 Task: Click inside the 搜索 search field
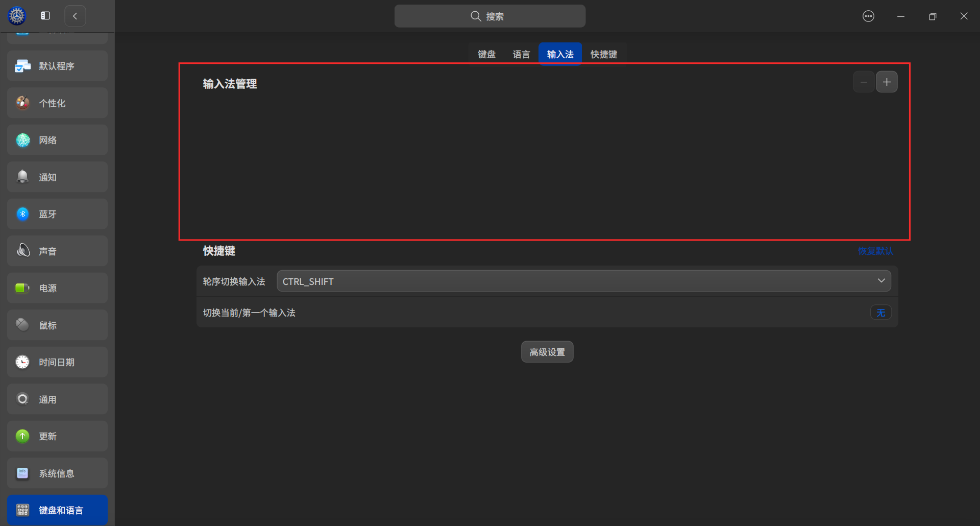coord(489,16)
